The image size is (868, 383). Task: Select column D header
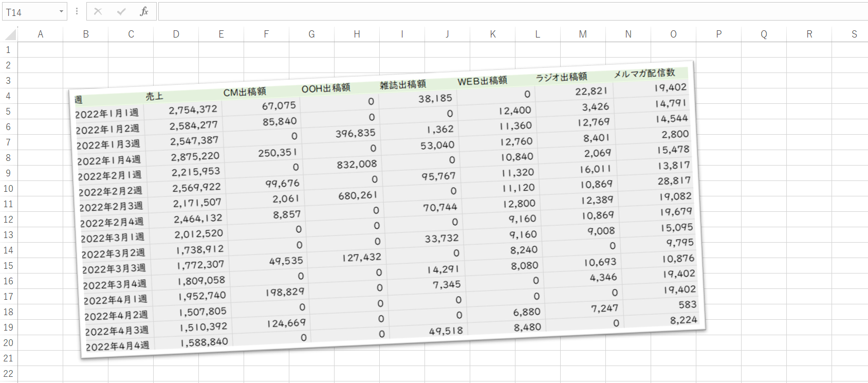[x=176, y=34]
